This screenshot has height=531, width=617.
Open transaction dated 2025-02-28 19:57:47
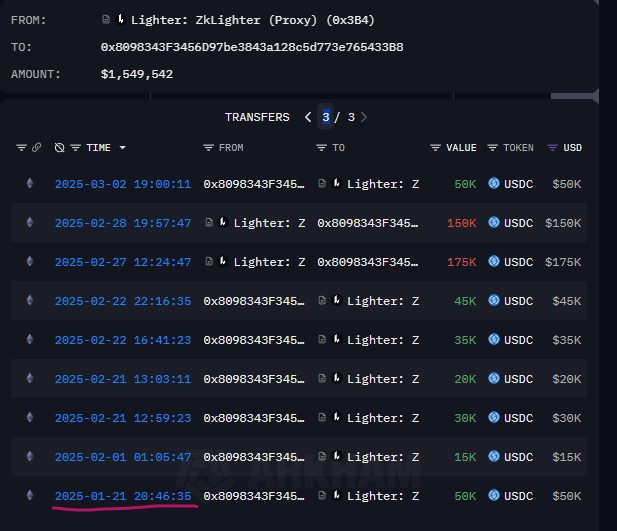123,223
